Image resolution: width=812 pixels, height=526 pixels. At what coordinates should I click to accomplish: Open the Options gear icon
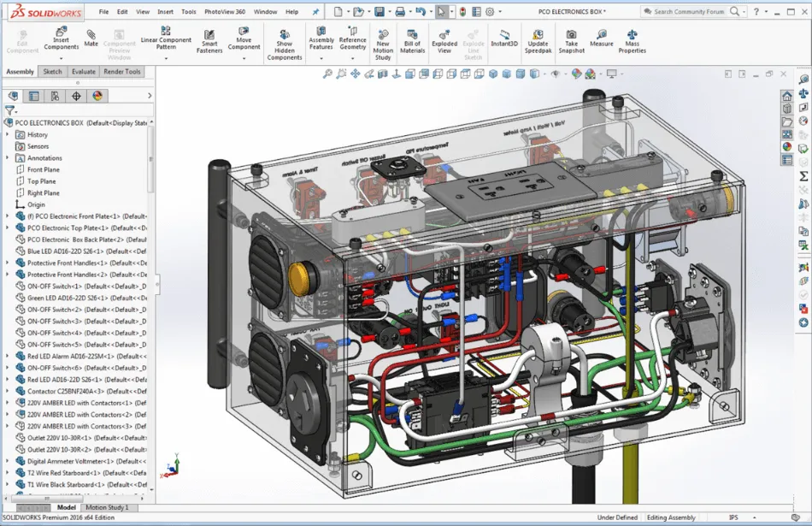(x=490, y=11)
